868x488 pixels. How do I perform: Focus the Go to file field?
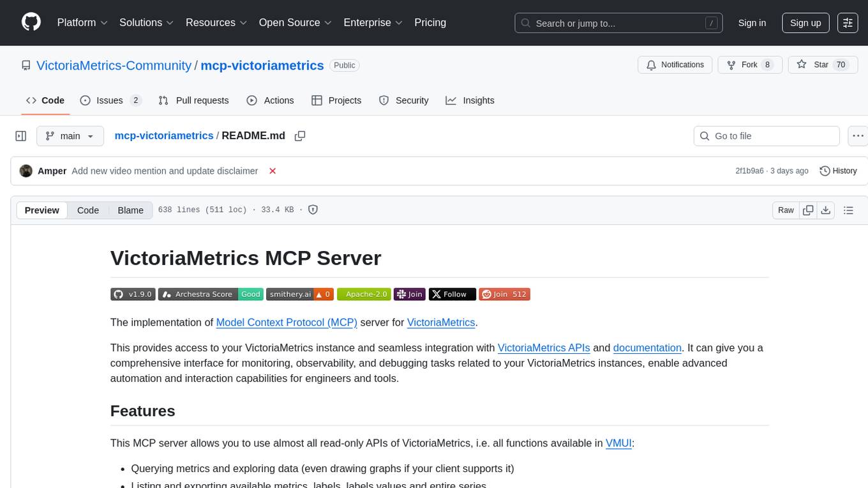[767, 136]
